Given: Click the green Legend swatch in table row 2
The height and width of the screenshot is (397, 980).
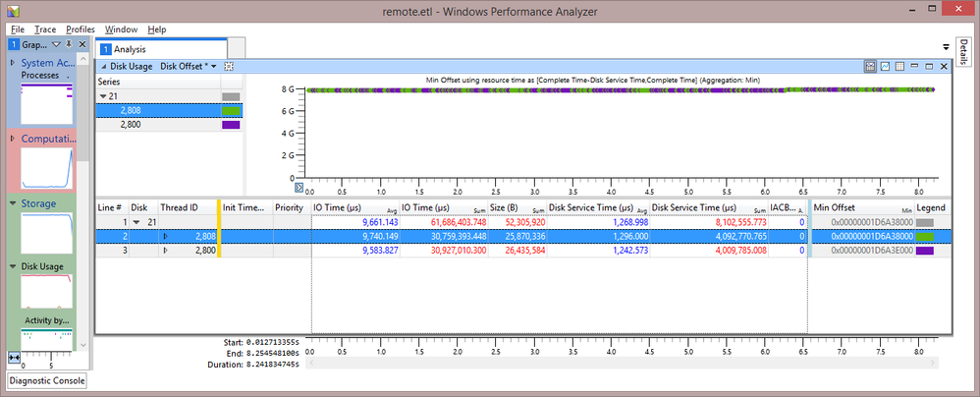Looking at the screenshot, I should click(x=925, y=236).
